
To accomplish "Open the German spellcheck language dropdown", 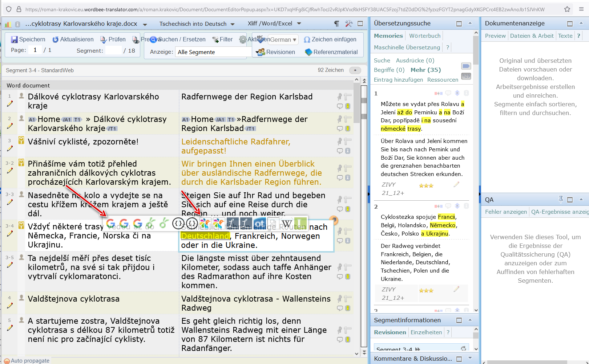I will tap(284, 40).
